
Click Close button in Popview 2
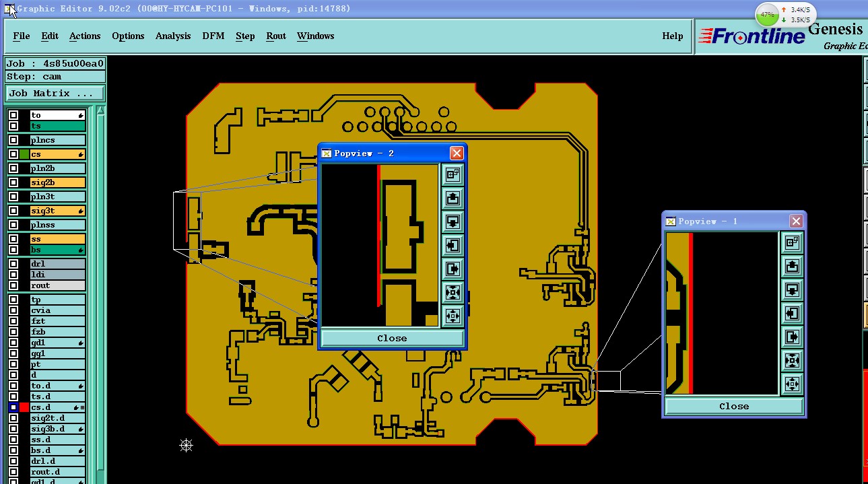click(x=392, y=338)
